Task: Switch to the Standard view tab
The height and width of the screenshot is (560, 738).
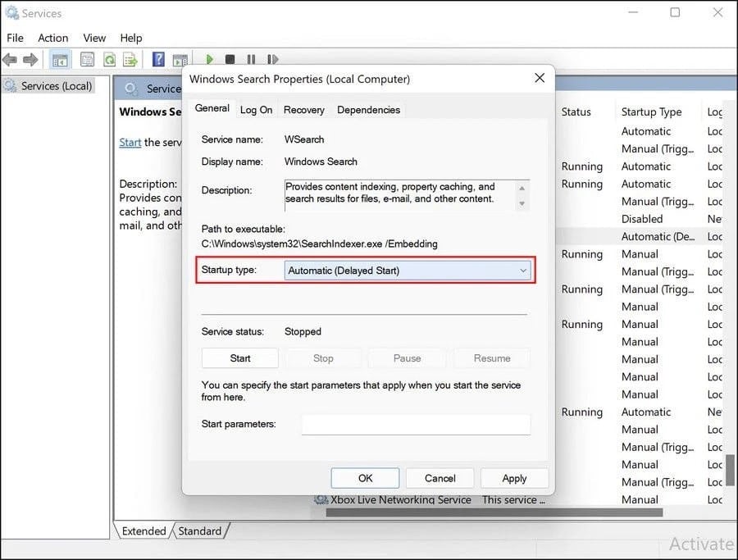Action: coord(199,530)
